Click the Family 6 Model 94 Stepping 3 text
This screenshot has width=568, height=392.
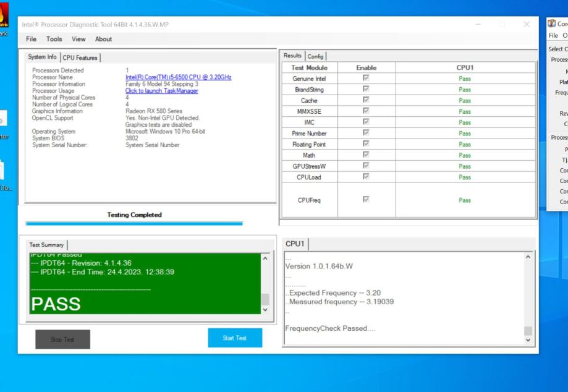(162, 83)
